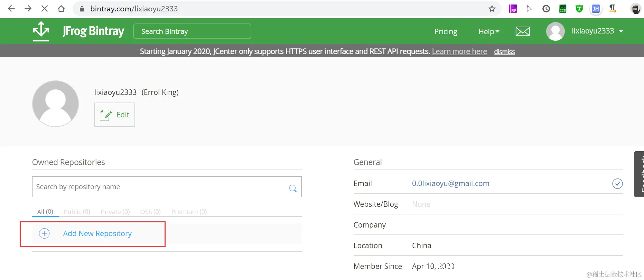Go to the browser home page icon
644x280 pixels.
click(x=61, y=9)
